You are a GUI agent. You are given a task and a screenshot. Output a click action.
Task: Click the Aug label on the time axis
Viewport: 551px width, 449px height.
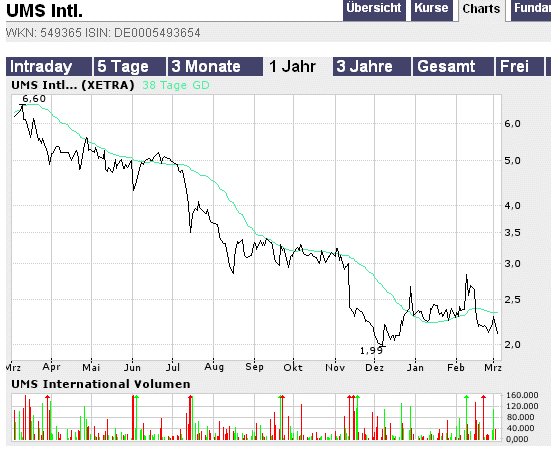pyautogui.click(x=214, y=367)
